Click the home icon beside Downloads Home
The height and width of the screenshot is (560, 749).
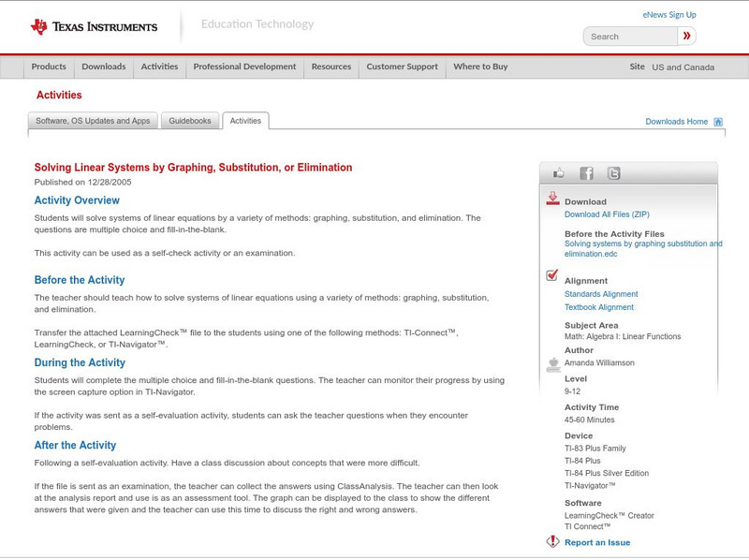[x=718, y=122]
